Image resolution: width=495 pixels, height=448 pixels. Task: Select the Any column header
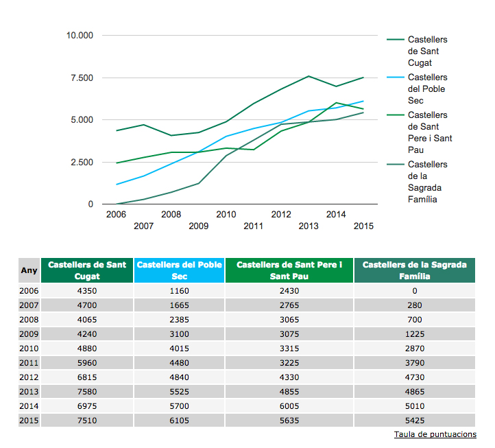pyautogui.click(x=29, y=270)
